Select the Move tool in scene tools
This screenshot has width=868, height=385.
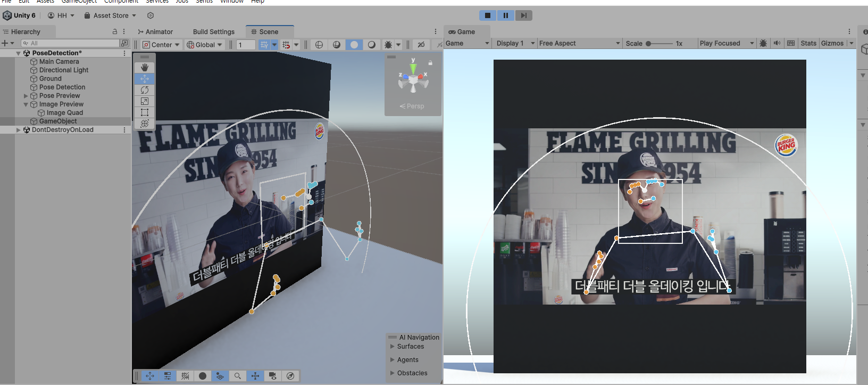tap(145, 79)
